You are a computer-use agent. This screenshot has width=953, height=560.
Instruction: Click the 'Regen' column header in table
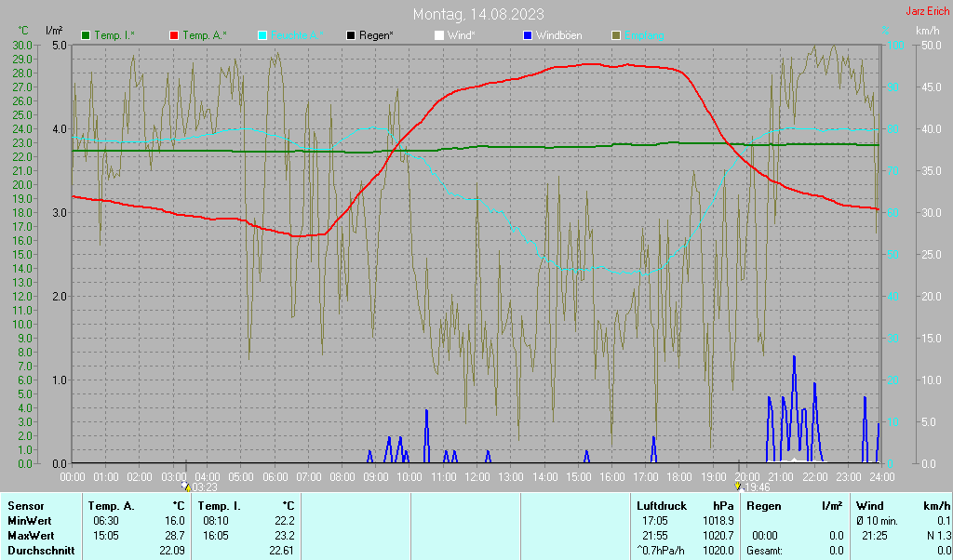tap(764, 506)
